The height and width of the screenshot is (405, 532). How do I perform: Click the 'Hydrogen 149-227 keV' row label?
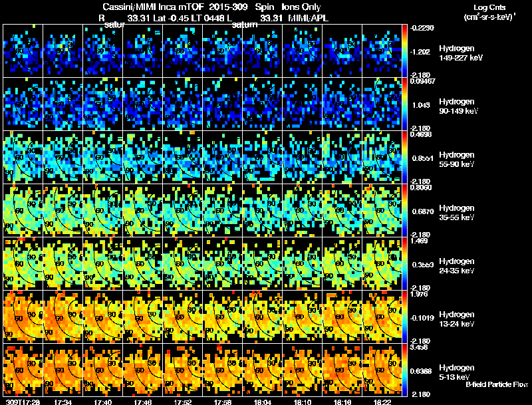tap(460, 53)
